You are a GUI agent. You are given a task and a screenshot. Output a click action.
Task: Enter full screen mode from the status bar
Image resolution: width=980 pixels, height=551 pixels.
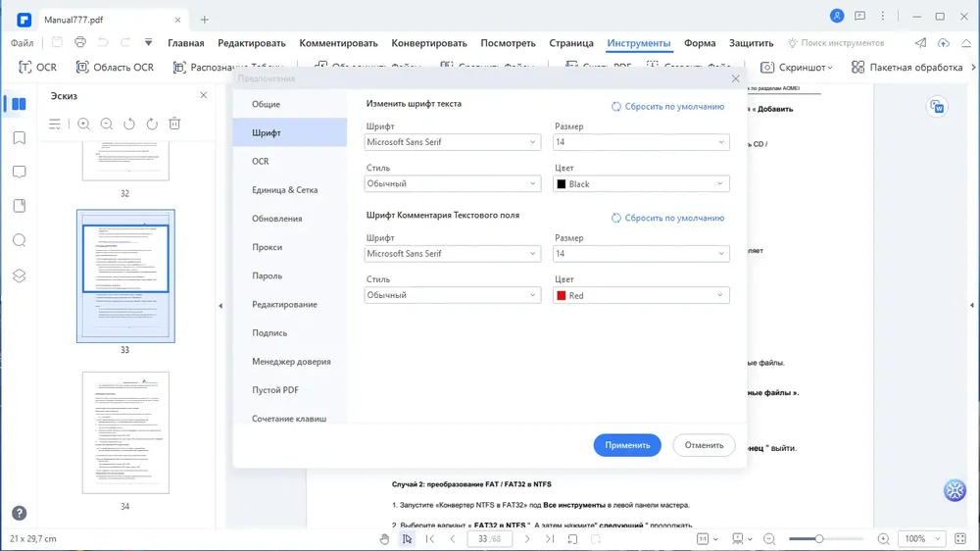point(960,539)
